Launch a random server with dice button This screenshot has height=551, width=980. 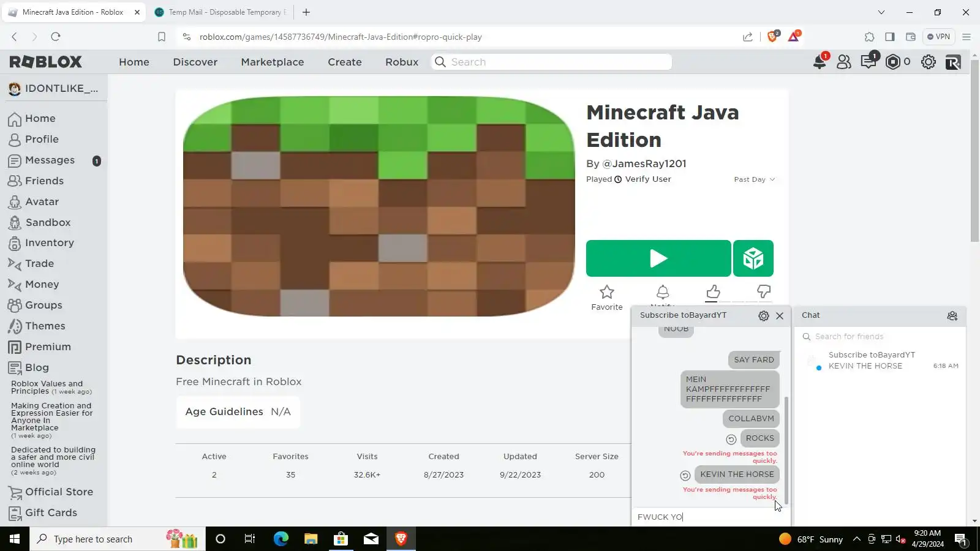753,258
